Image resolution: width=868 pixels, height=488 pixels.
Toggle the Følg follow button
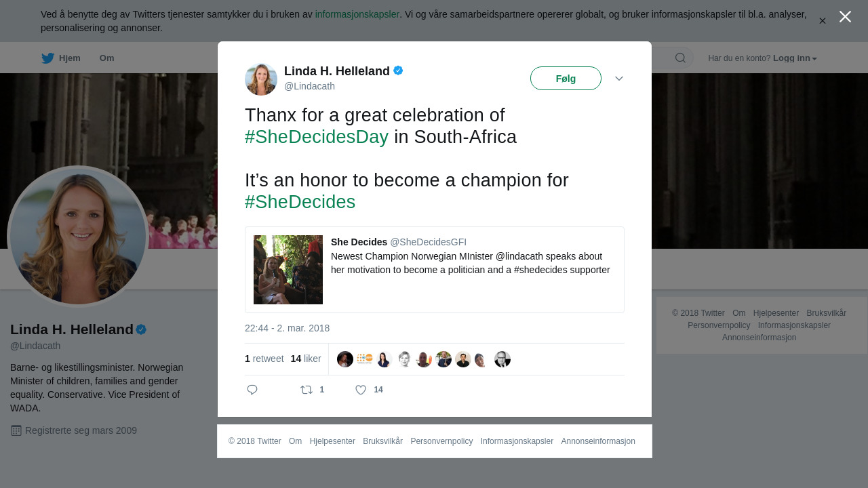pos(566,79)
